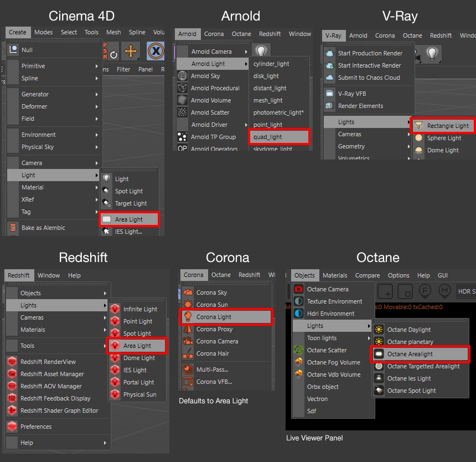
Task: Click the Bake as Alembic icon
Action: pyautogui.click(x=13, y=228)
